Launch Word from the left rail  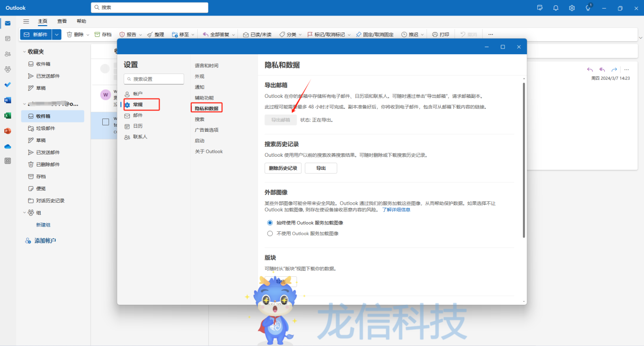(x=8, y=100)
